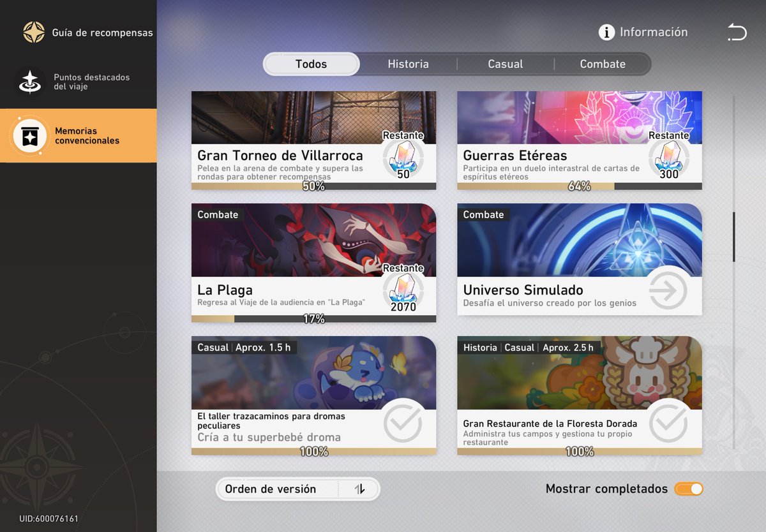
Task: Click 'Desafía el universo creado por los genios'
Action: tap(550, 303)
